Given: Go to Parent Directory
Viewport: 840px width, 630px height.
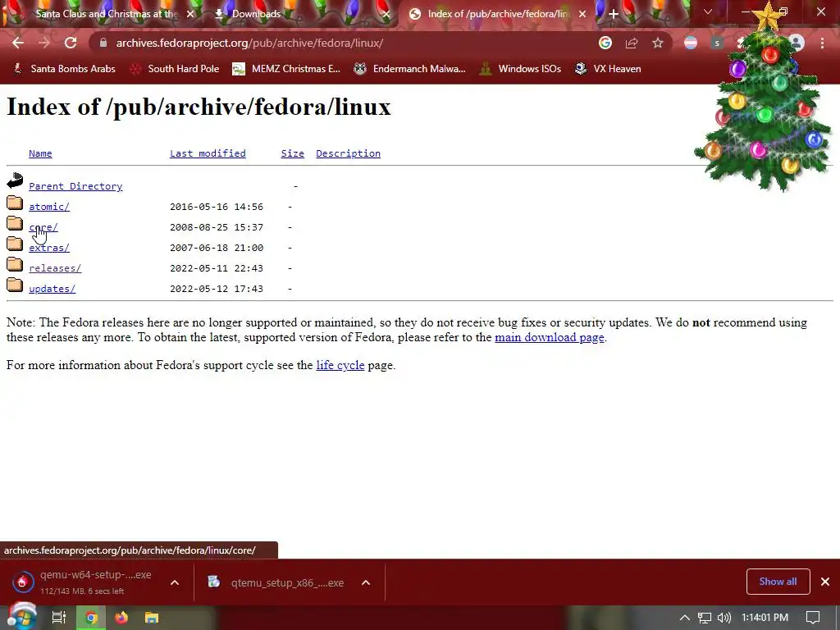Looking at the screenshot, I should [x=75, y=186].
